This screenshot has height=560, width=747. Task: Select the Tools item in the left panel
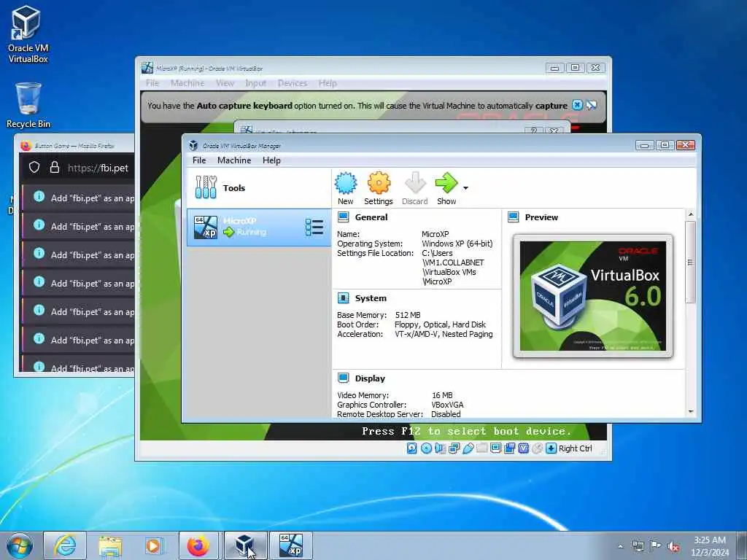pos(259,187)
